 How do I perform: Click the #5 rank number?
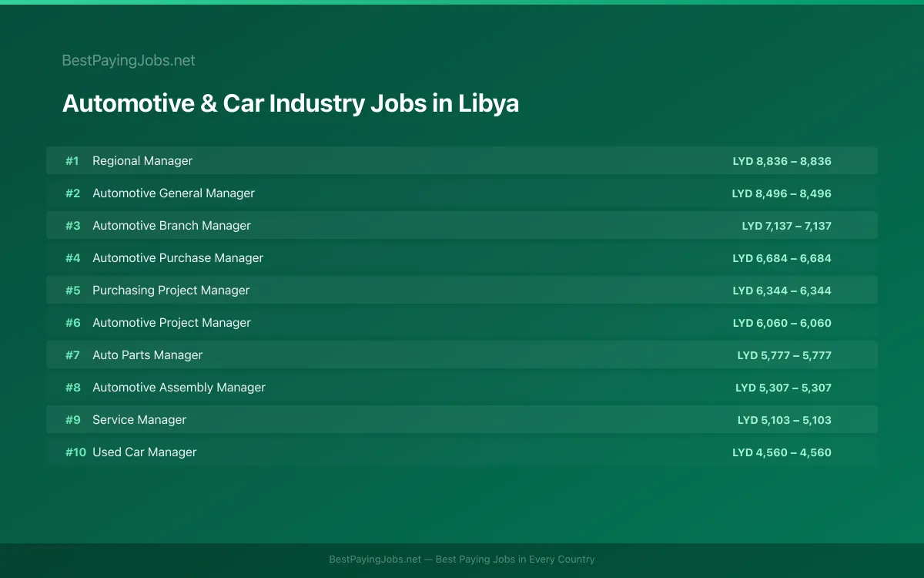point(72,291)
